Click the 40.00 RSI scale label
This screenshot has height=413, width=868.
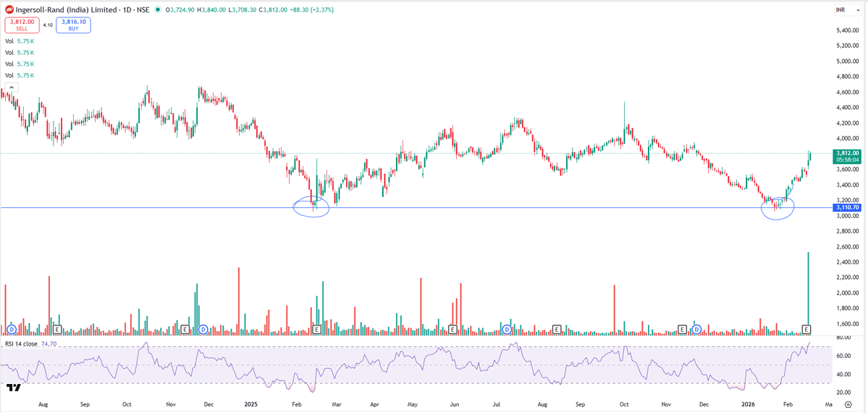coord(843,375)
